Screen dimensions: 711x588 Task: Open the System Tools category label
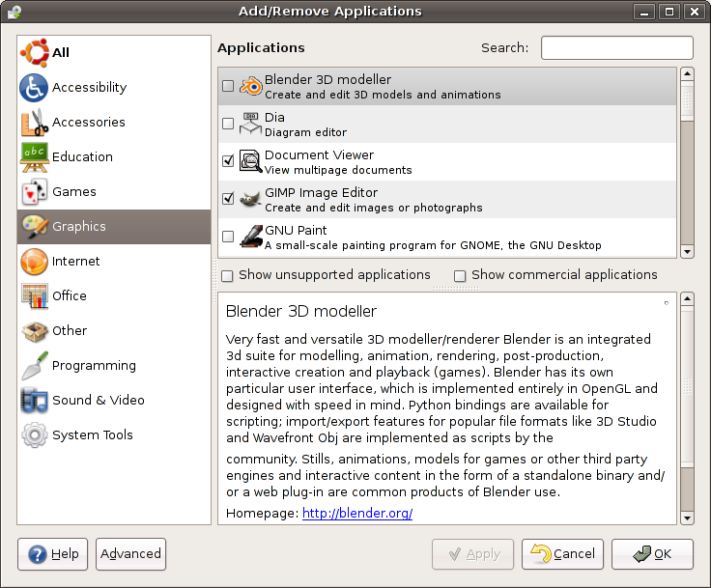tap(93, 435)
